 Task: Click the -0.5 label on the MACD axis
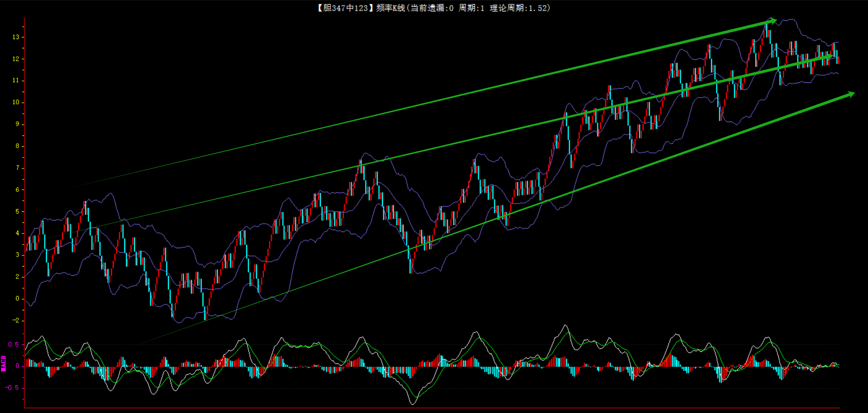tap(12, 388)
